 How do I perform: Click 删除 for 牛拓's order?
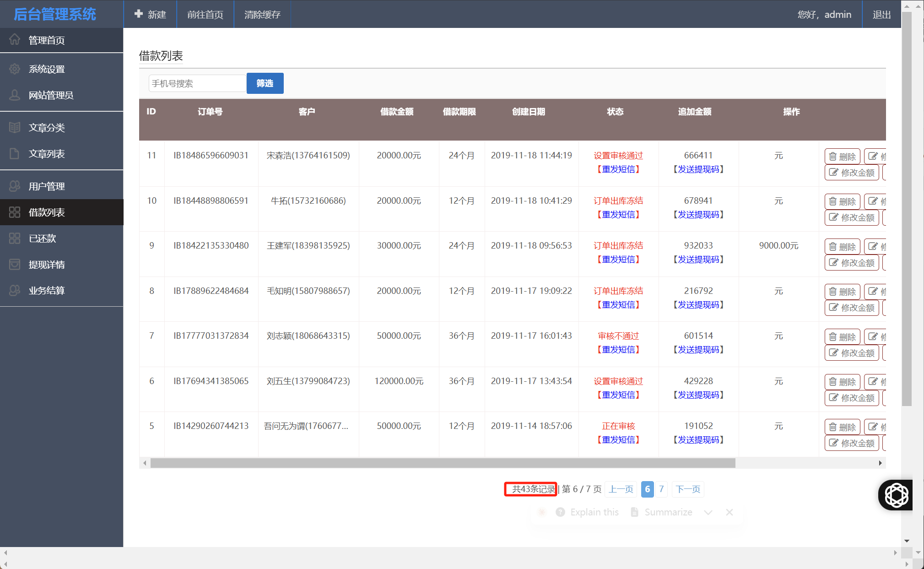[843, 201]
